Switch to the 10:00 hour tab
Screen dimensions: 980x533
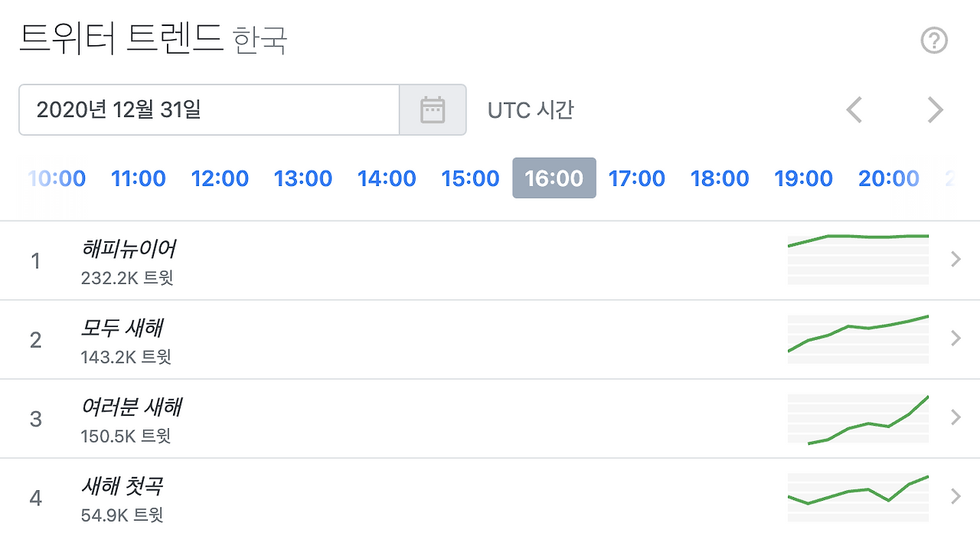tap(55, 178)
